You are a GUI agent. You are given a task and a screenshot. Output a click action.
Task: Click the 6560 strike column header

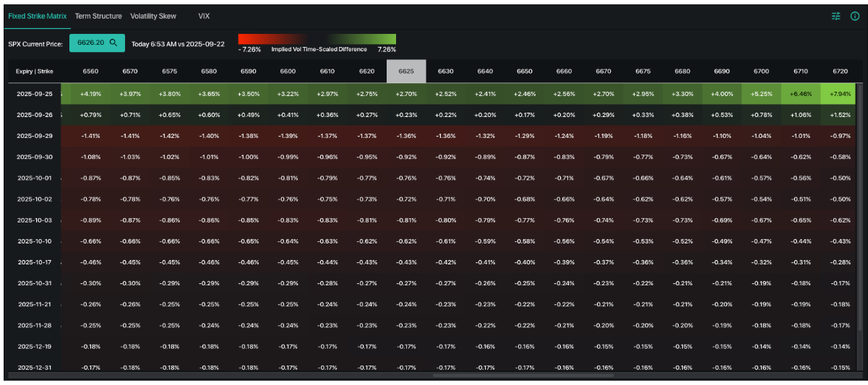tap(90, 72)
